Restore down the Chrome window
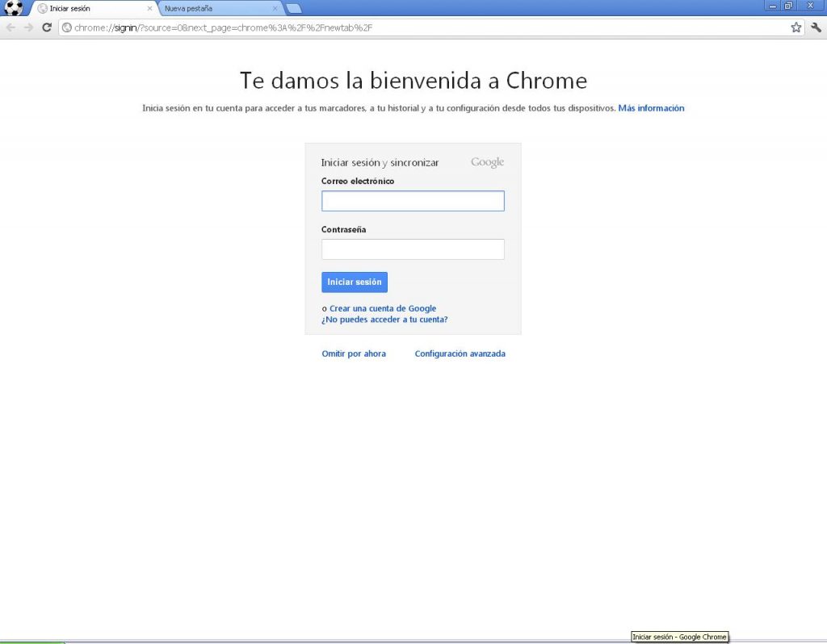Viewport: 827px width, 644px height. [788, 6]
